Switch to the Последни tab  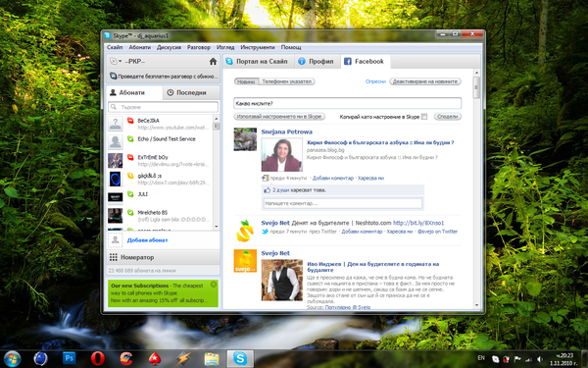tap(191, 93)
